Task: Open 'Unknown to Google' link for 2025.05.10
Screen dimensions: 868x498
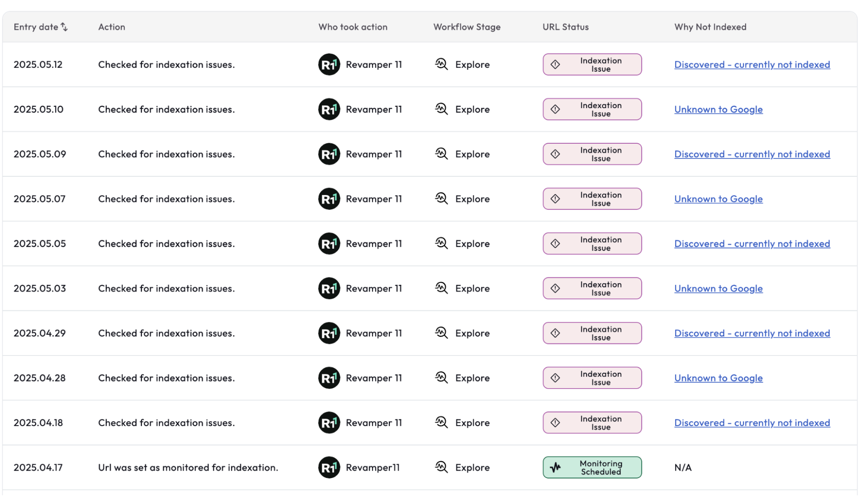Action: click(718, 109)
